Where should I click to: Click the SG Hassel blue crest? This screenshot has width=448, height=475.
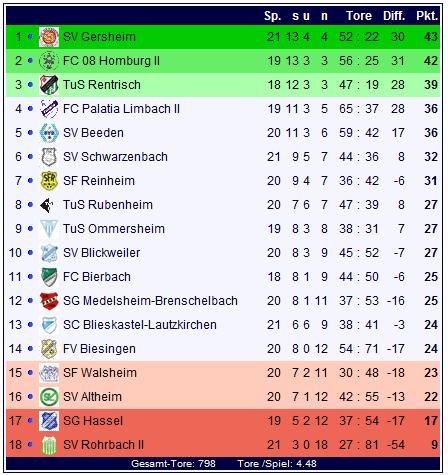point(49,421)
